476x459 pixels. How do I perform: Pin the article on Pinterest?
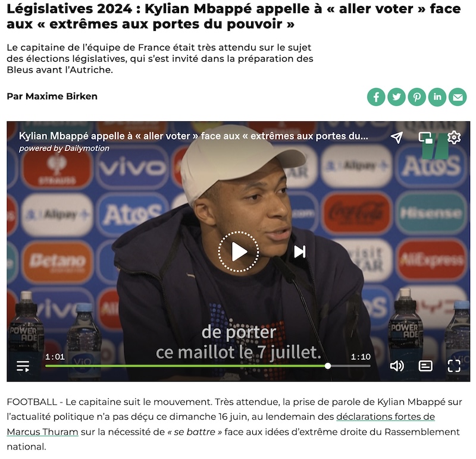click(417, 97)
